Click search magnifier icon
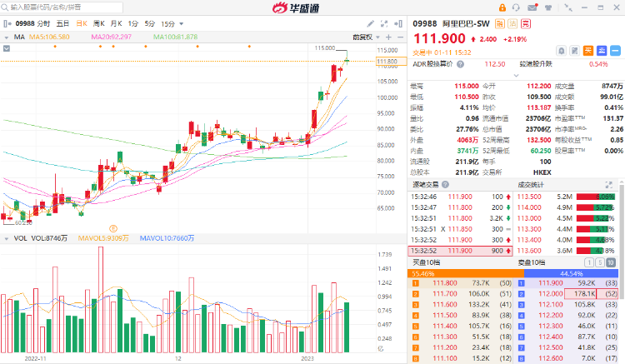Screen dimensions: 625x364 5,7
